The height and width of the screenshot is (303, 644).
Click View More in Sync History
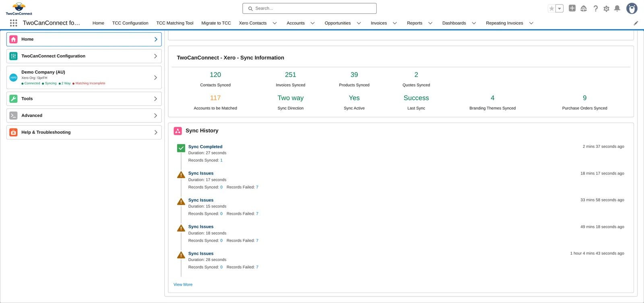tap(183, 284)
